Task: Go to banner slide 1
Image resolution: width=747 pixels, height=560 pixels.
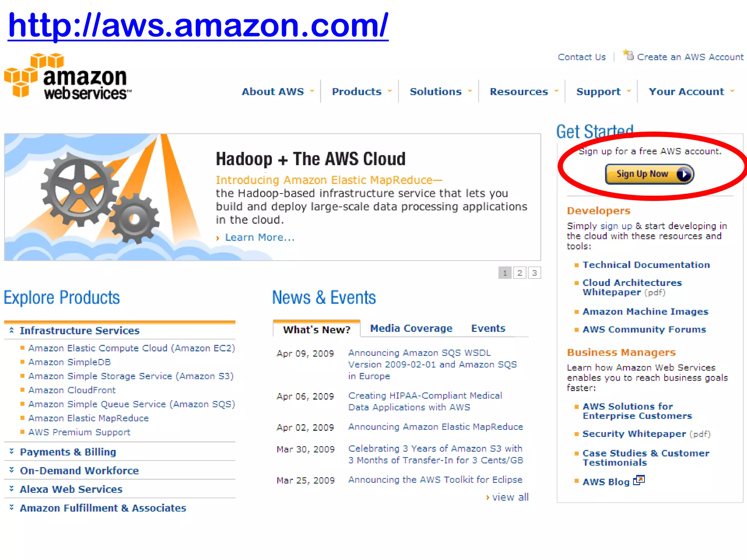Action: tap(505, 273)
